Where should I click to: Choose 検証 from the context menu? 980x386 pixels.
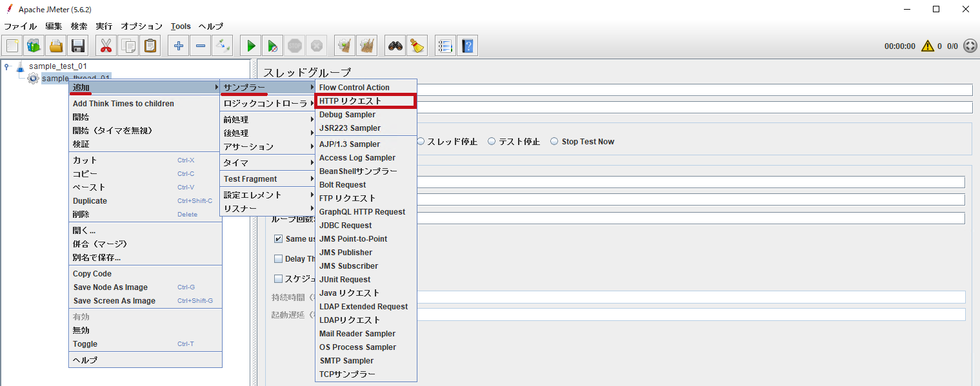(145, 144)
